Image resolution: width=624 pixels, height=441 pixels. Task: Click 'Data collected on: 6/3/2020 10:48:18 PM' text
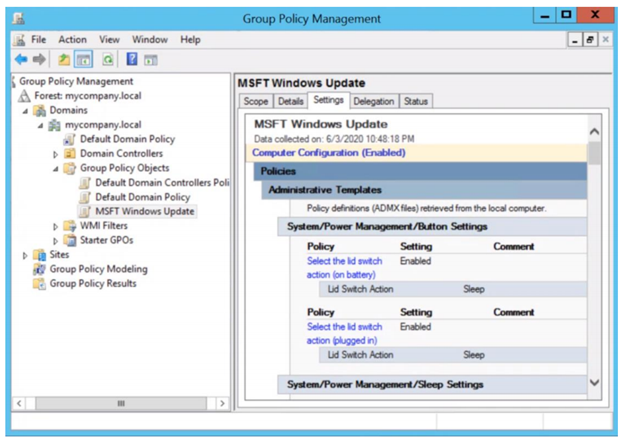(x=334, y=139)
